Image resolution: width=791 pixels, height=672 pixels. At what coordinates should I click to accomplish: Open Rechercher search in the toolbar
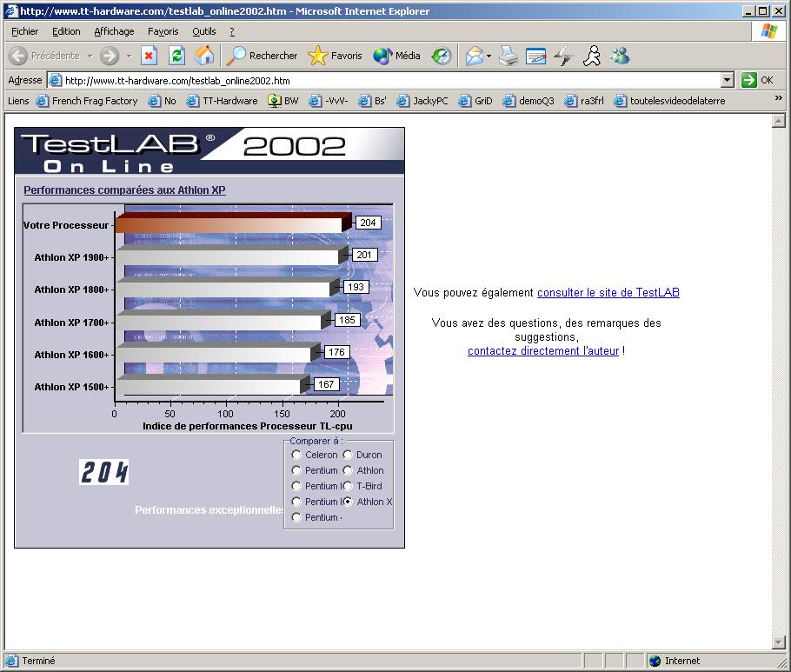pos(262,56)
